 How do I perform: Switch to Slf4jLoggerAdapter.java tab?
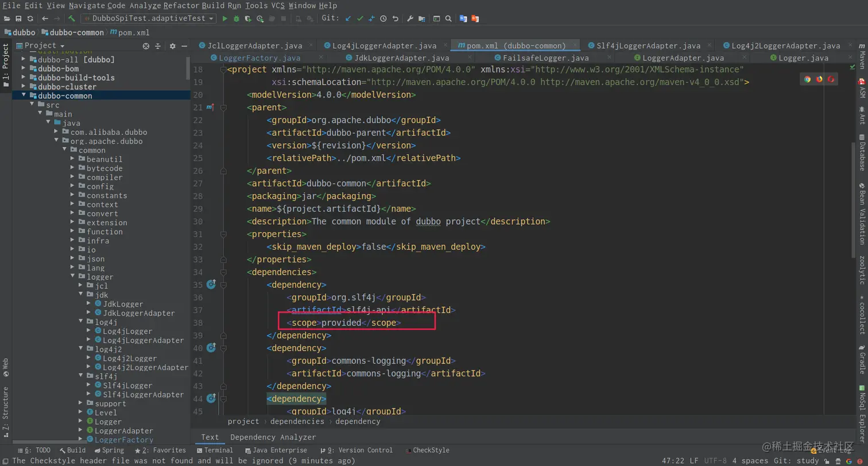pyautogui.click(x=648, y=45)
